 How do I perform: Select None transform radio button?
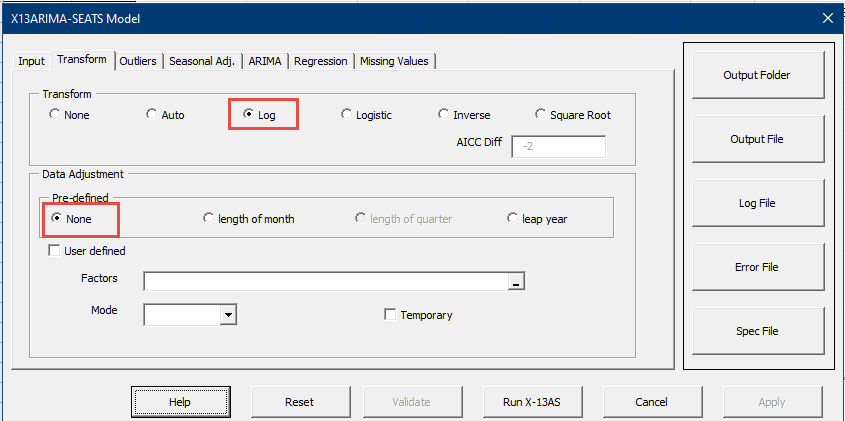tap(70, 115)
